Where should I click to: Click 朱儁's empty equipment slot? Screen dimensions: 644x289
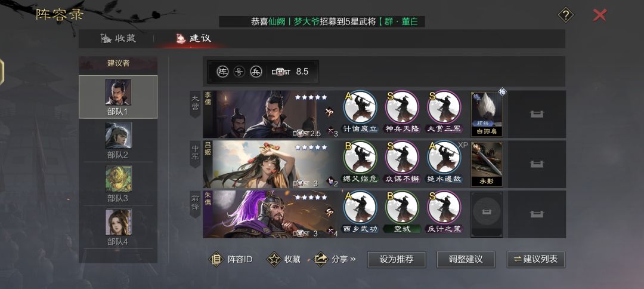click(x=487, y=214)
